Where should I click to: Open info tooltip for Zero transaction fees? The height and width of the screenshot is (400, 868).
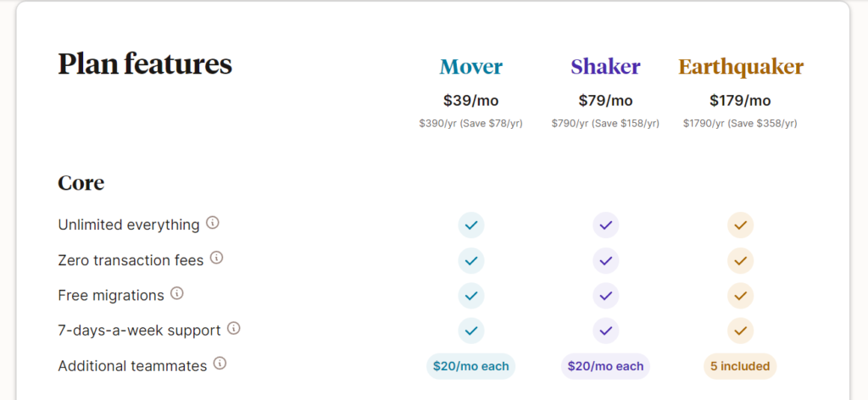216,258
